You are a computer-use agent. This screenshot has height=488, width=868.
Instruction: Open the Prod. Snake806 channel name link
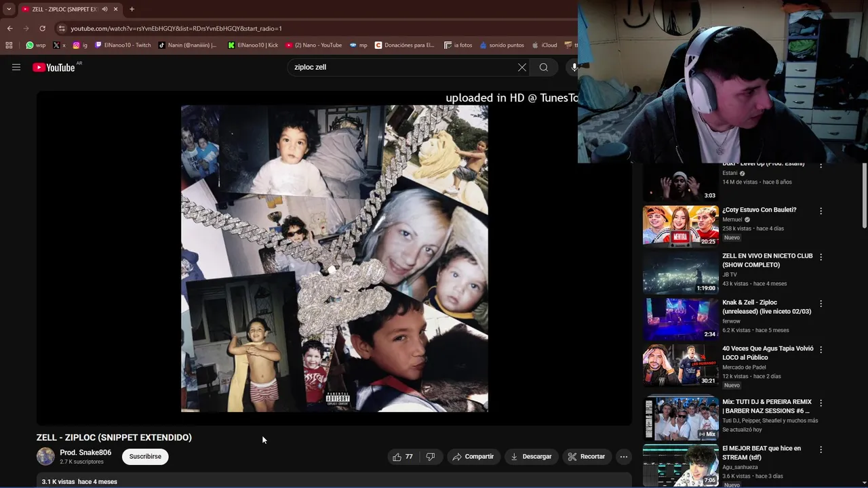coord(85,453)
